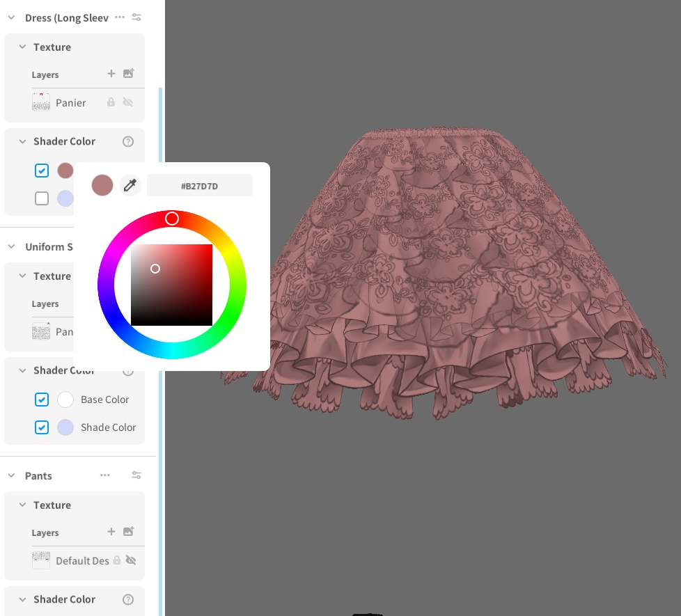Open the three-dot menu for Dress
Viewport: 681px width, 616px height.
pos(119,17)
